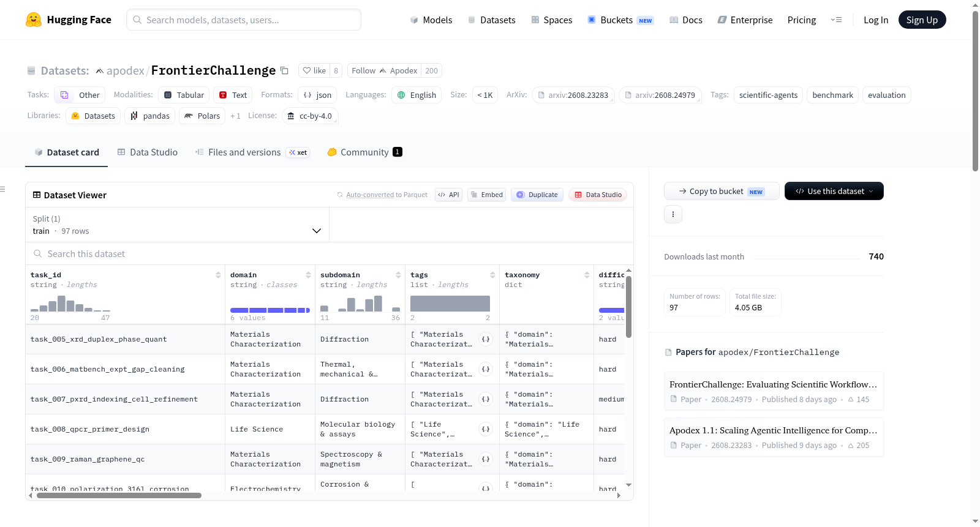The width and height of the screenshot is (980, 527).
Task: Open Docs
Action: 685,20
